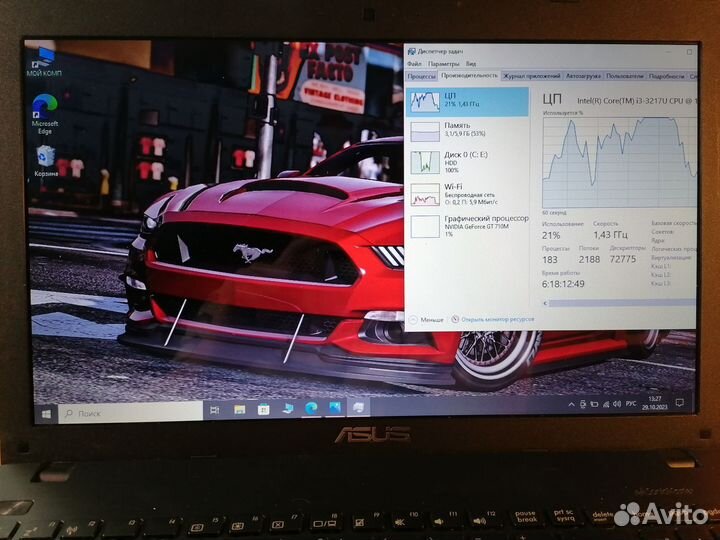The width and height of the screenshot is (720, 540).
Task: Click the Виртуализация label
Action: click(671, 258)
